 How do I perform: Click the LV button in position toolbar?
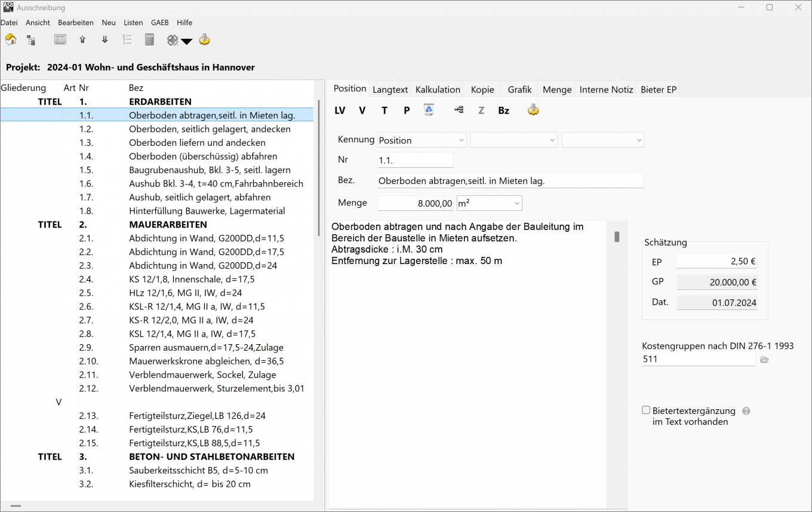tap(340, 111)
